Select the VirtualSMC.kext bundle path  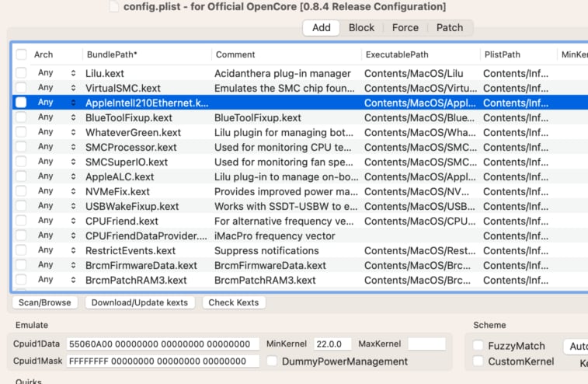pyautogui.click(x=123, y=88)
